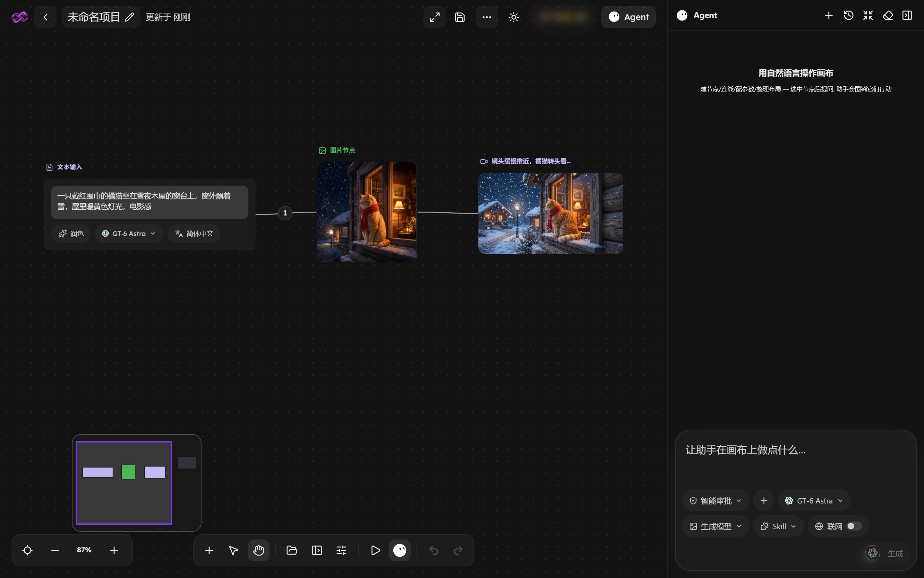The width and height of the screenshot is (924, 578).
Task: Select the video node snowy village thumbnail
Action: coord(551,213)
